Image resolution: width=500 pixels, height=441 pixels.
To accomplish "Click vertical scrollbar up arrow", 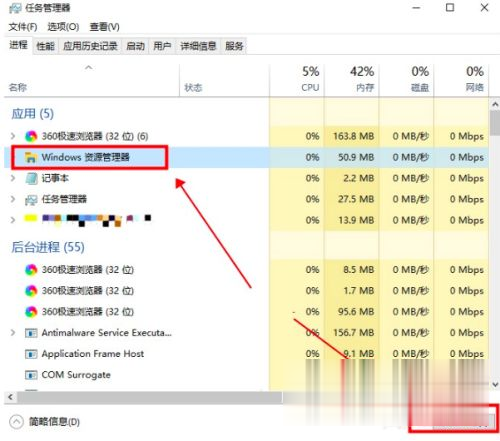I will pos(495,105).
